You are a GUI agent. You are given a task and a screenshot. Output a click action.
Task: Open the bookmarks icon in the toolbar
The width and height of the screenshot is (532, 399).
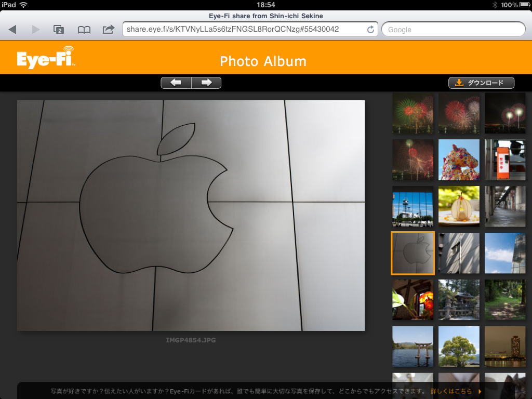pos(84,30)
